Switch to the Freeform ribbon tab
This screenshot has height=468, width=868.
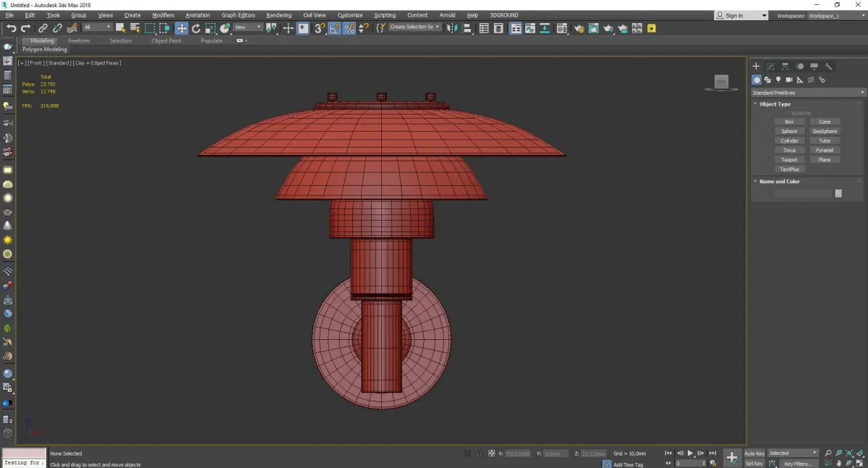pyautogui.click(x=79, y=41)
